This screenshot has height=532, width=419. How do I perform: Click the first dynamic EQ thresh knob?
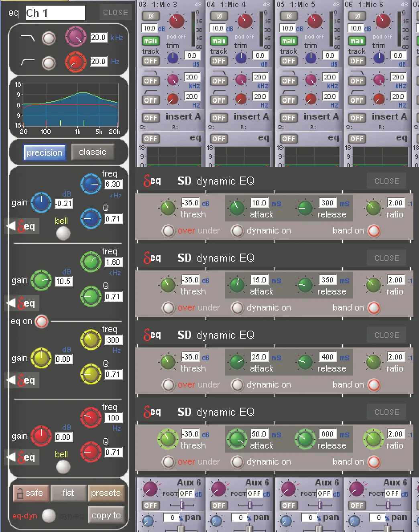click(168, 208)
